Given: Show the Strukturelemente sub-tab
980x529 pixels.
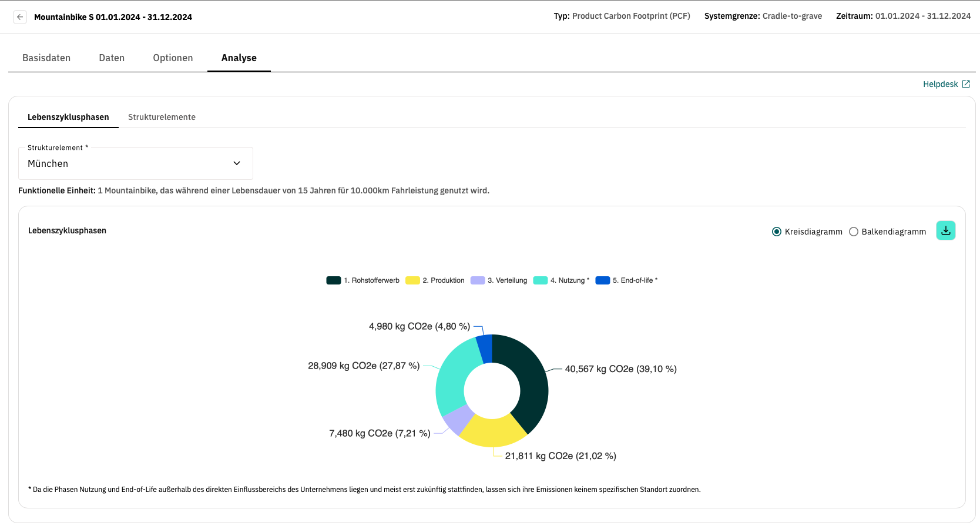Looking at the screenshot, I should coord(162,117).
